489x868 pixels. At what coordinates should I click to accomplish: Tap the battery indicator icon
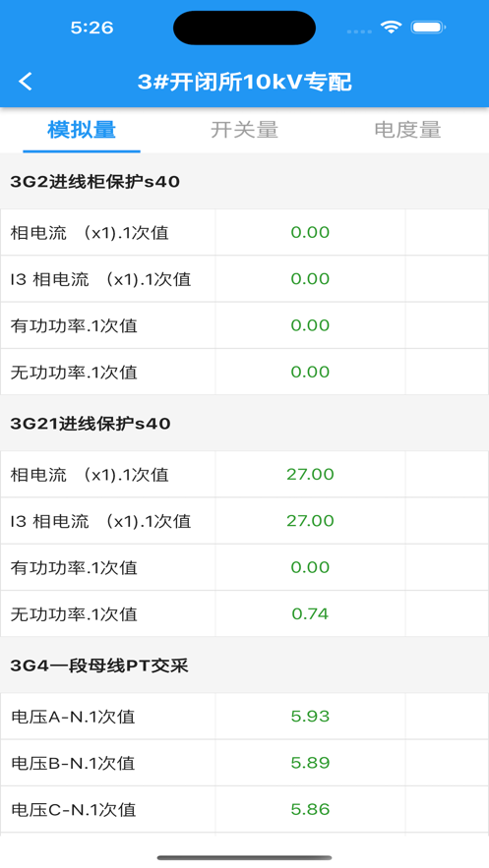click(428, 28)
